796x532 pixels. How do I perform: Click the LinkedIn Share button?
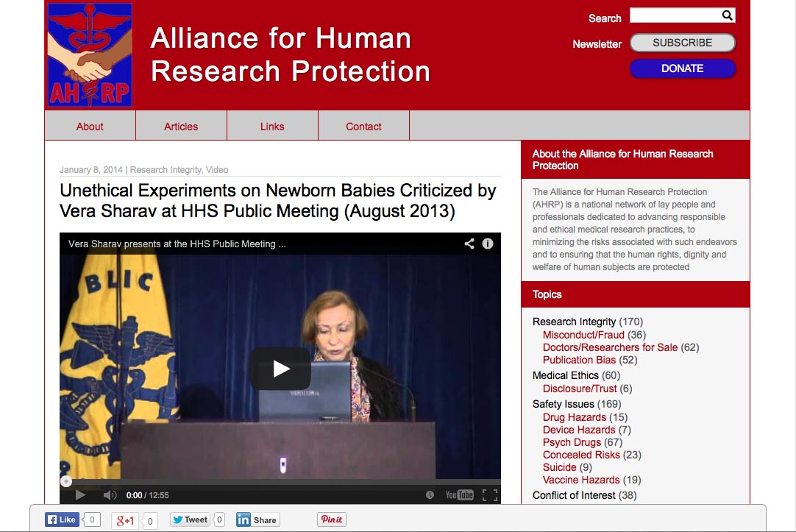[258, 519]
